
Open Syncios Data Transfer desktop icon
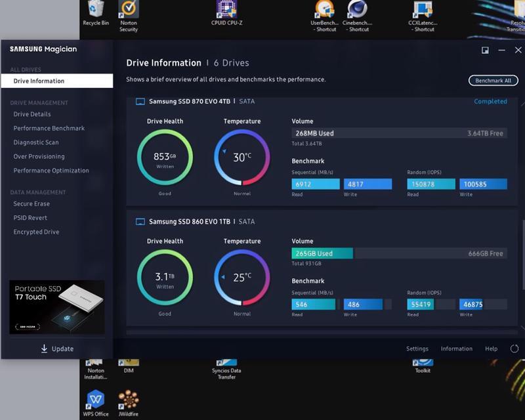226,369
